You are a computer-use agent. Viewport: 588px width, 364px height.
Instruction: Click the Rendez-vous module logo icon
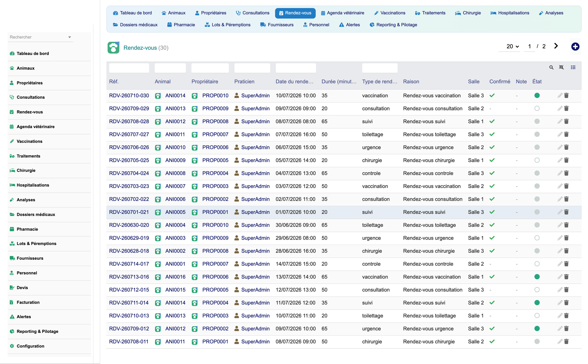pos(113,48)
